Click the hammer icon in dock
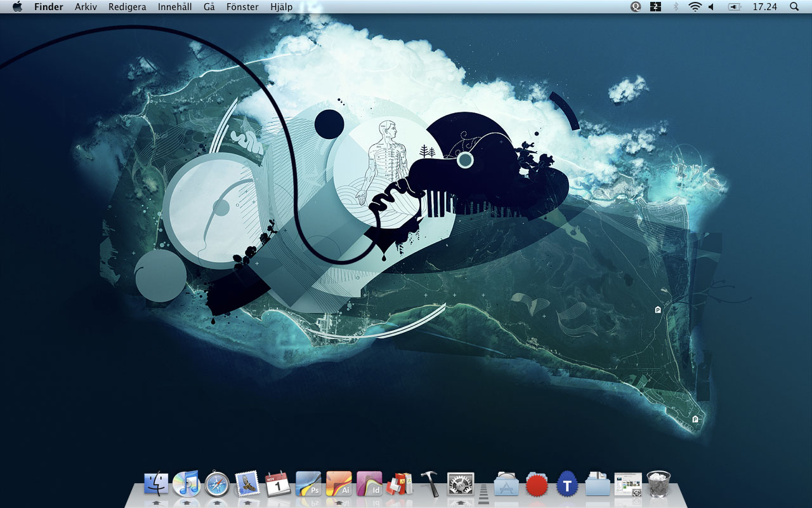 coord(430,485)
